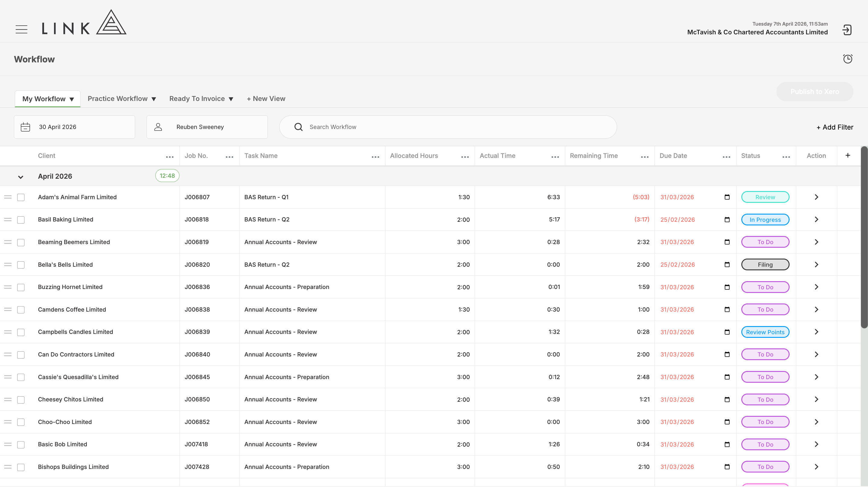Click the LINK logo
The image size is (868, 487).
pyautogui.click(x=84, y=22)
